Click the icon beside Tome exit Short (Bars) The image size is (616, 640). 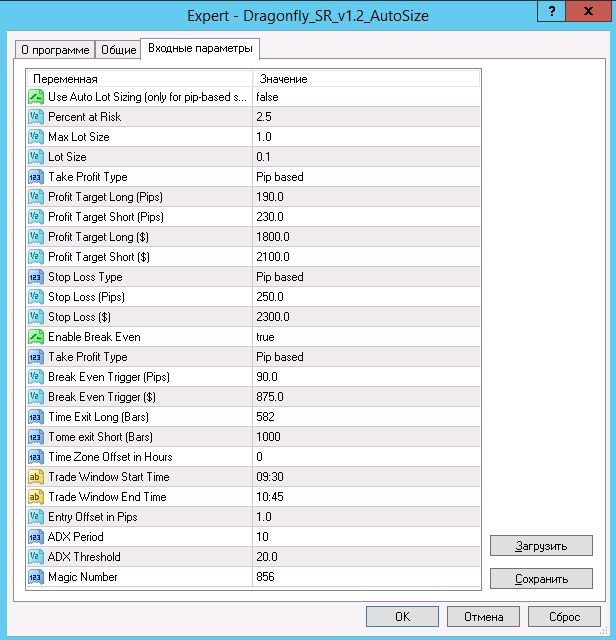[36, 437]
